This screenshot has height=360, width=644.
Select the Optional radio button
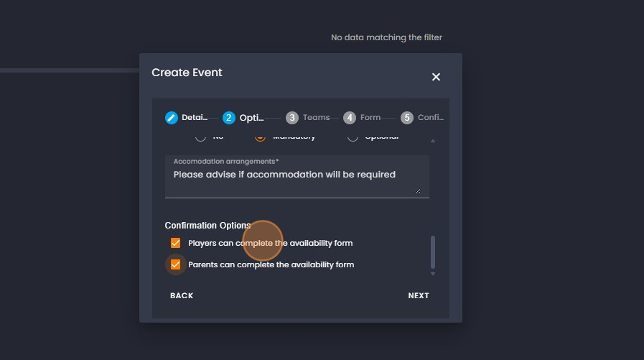click(353, 137)
